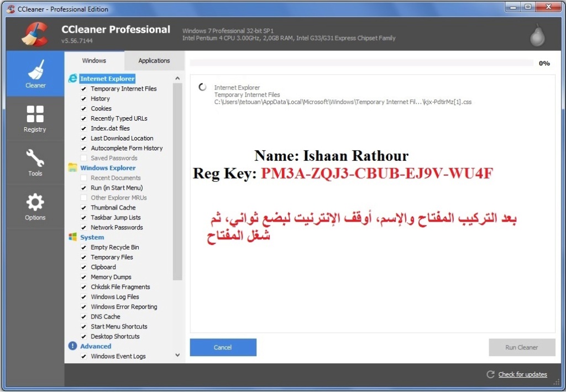Click the Advanced exclamation icon
Screen dimensions: 566x392
coord(72,346)
